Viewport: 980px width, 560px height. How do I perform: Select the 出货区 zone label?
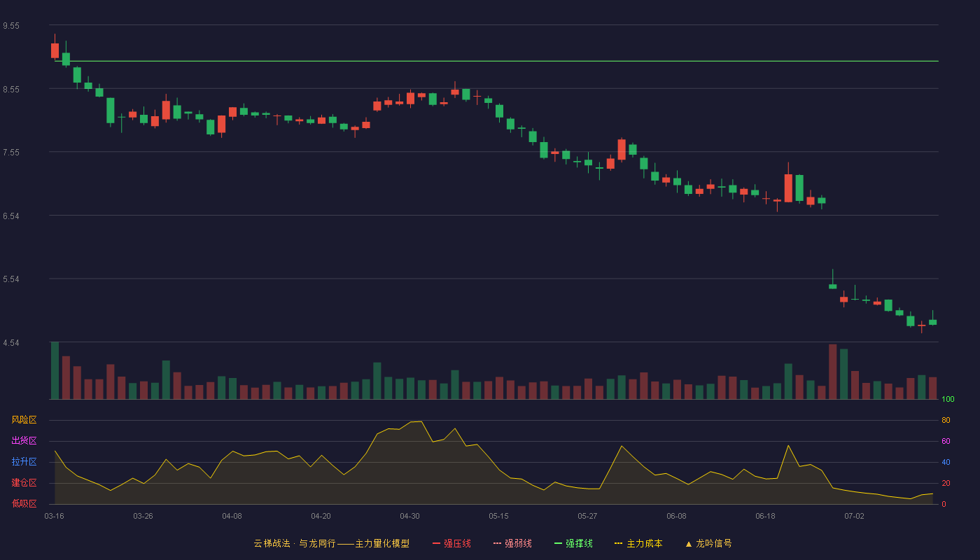[x=24, y=441]
